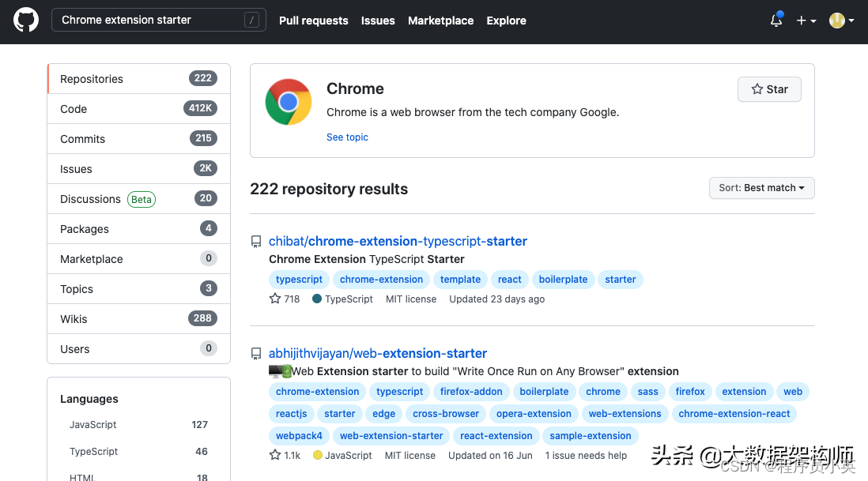Click the cross-browser topic tag
This screenshot has width=868, height=481.
click(x=446, y=414)
